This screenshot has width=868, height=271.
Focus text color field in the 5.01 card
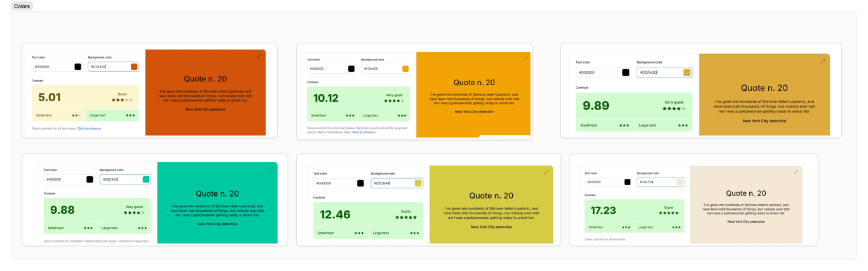point(57,67)
